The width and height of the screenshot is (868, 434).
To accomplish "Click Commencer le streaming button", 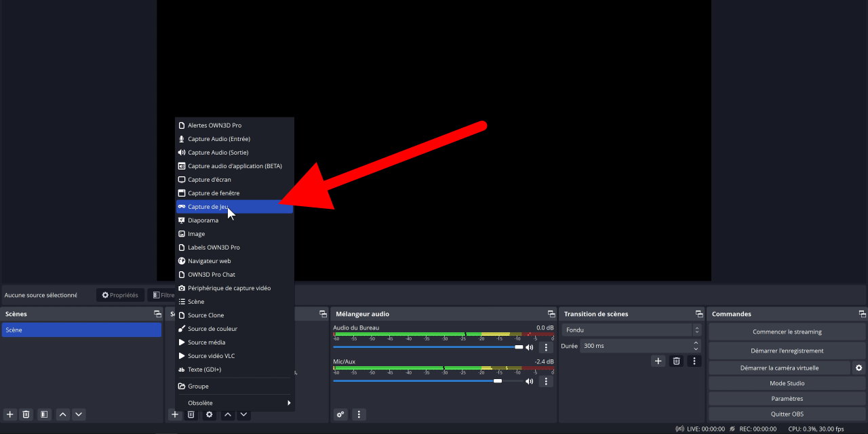I will (x=787, y=332).
